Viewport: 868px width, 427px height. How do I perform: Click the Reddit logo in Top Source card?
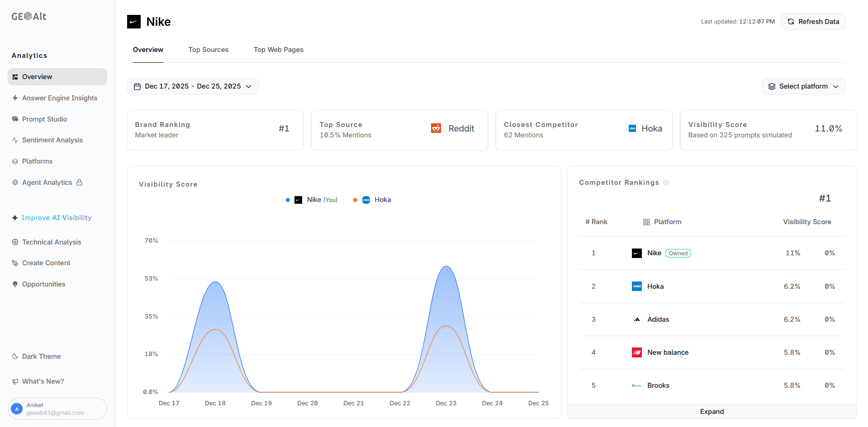(436, 128)
